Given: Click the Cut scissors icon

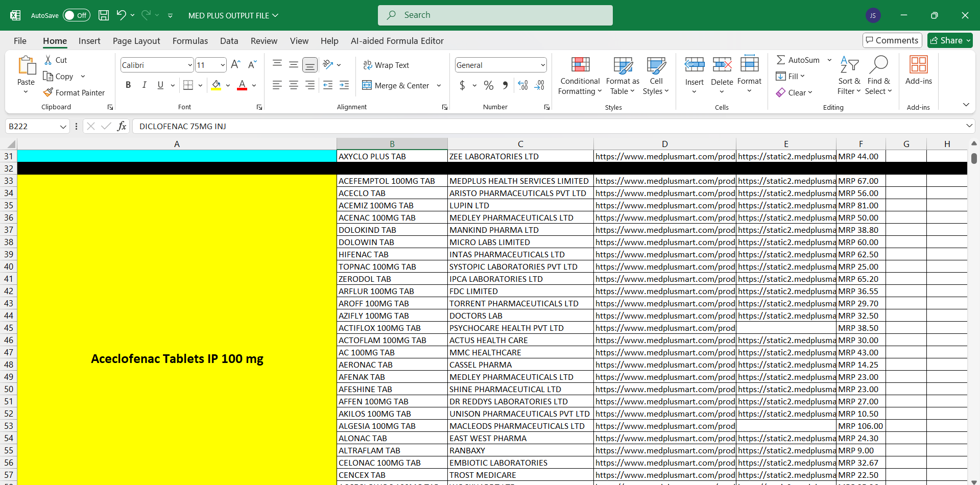Looking at the screenshot, I should pos(48,60).
